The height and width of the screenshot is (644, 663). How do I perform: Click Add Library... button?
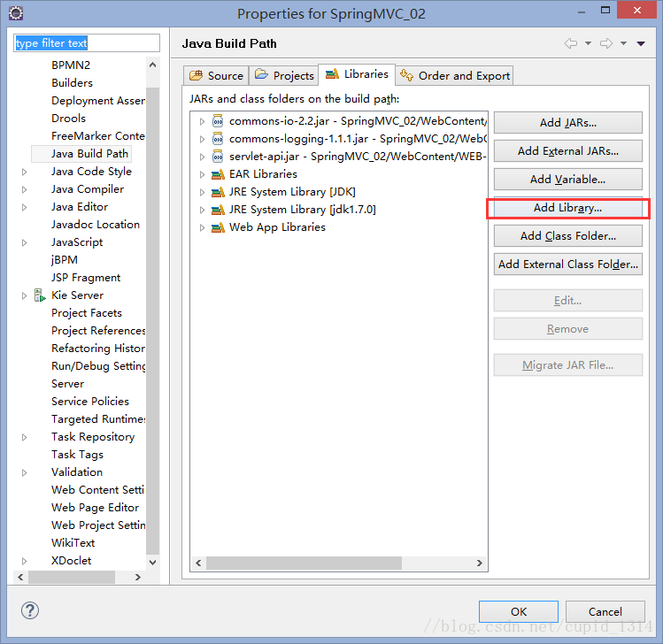[568, 208]
